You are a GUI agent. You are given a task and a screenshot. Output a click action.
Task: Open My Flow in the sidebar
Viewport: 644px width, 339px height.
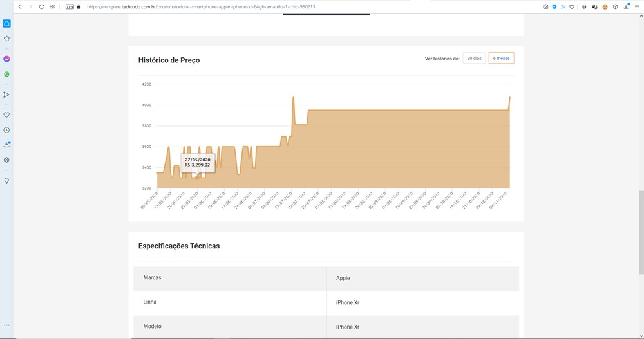6,95
